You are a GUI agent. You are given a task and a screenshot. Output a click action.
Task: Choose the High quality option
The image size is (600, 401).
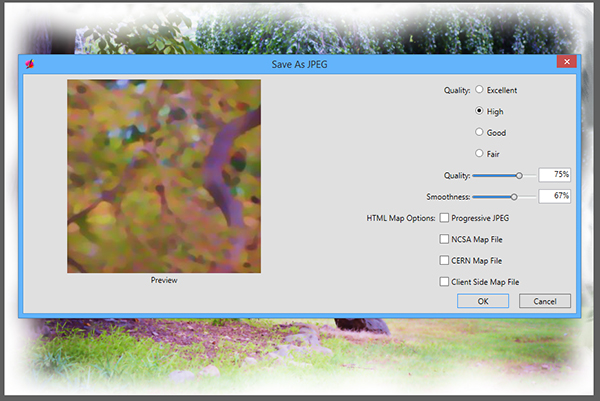pos(479,111)
